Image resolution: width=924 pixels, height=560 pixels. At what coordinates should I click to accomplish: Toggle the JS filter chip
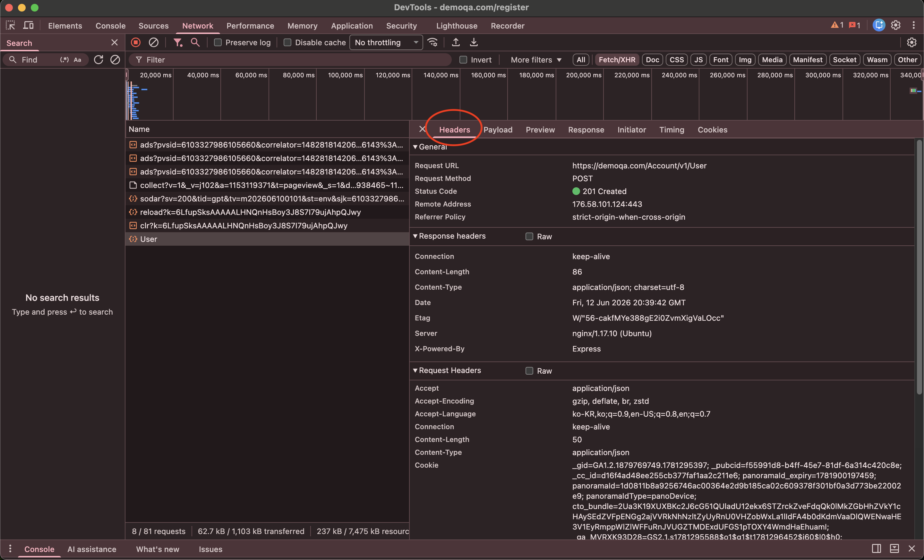[x=698, y=60]
